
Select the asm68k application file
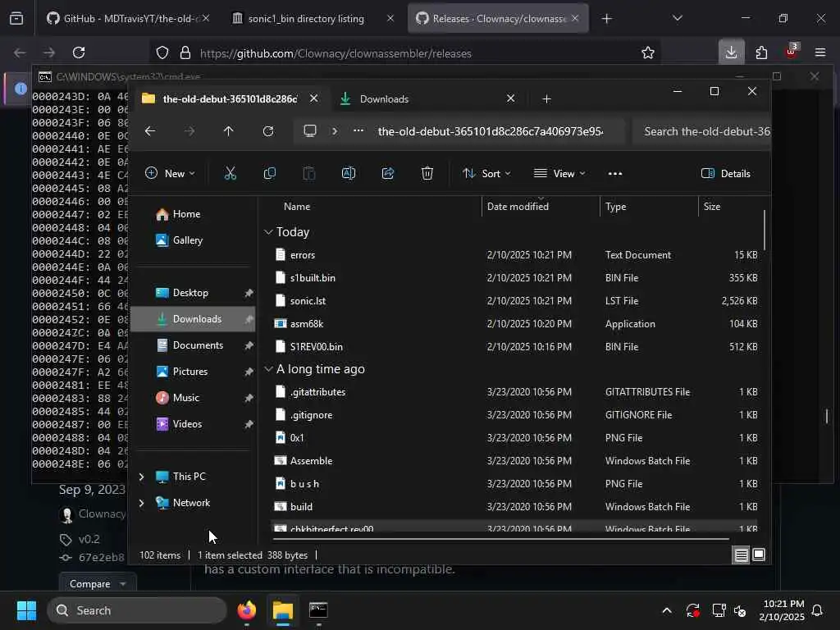[x=514, y=323]
